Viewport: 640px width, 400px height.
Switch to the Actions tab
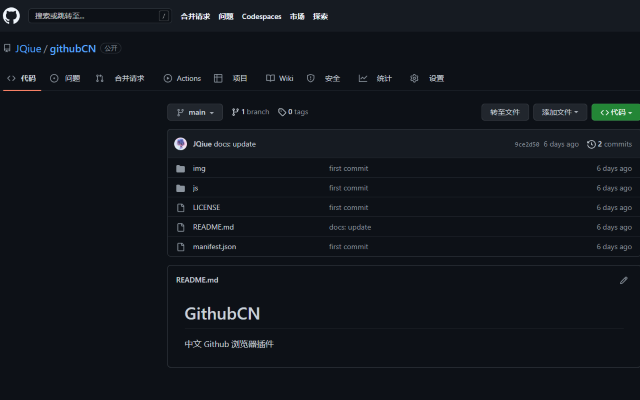coord(182,78)
